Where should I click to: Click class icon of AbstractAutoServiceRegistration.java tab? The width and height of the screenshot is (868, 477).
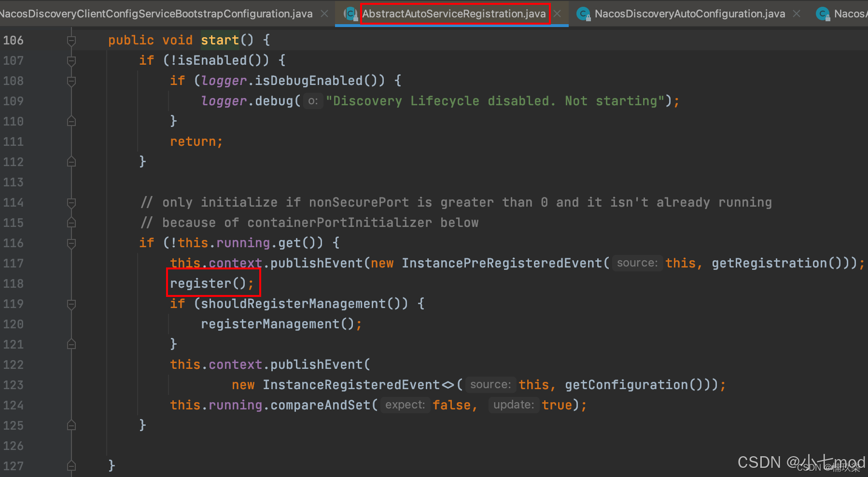coord(351,14)
